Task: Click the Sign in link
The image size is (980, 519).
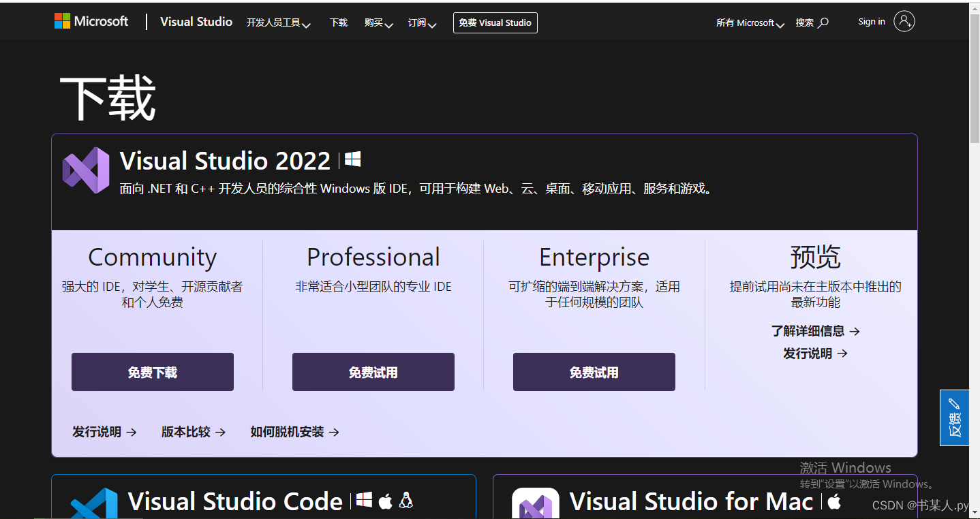Action: 872,22
